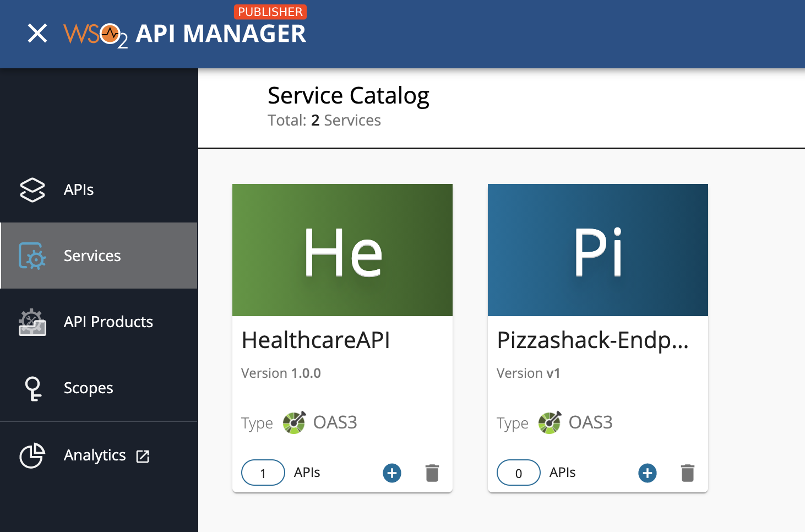Click the APIs count badge on HealthcareAPI

(263, 473)
